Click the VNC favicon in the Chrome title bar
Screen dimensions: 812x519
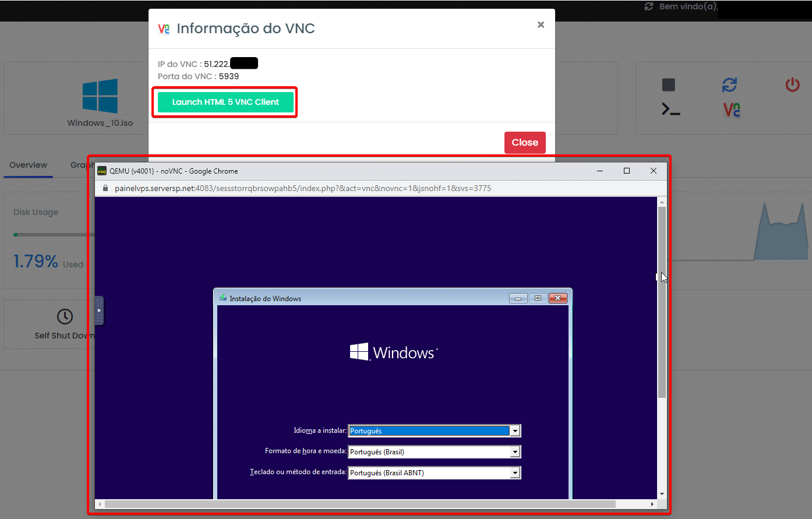coord(102,171)
